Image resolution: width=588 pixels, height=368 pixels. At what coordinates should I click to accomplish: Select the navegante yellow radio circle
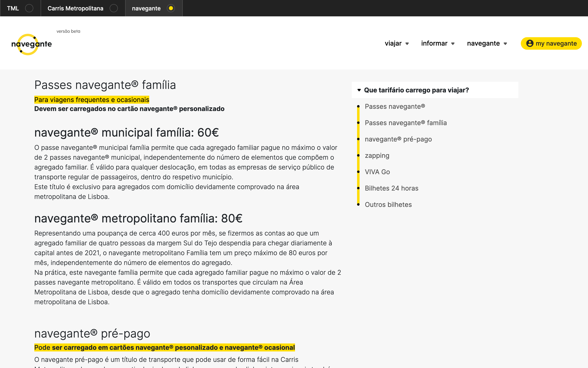point(171,8)
